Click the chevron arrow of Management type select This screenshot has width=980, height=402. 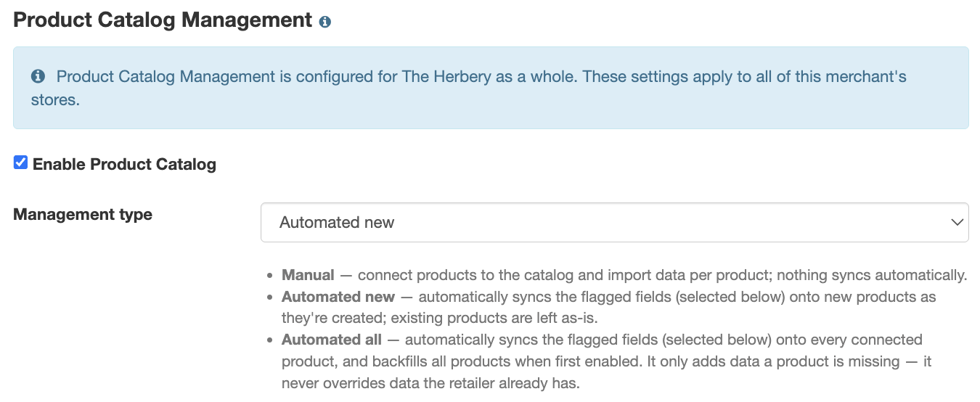pyautogui.click(x=956, y=222)
